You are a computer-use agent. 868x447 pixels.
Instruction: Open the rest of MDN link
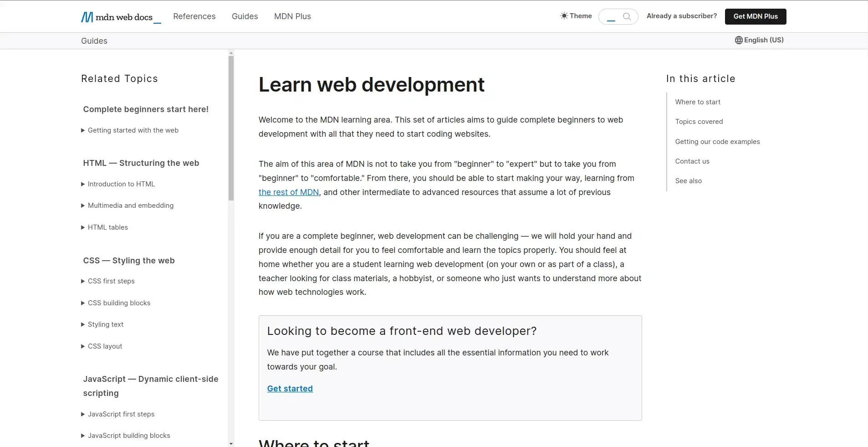(288, 192)
